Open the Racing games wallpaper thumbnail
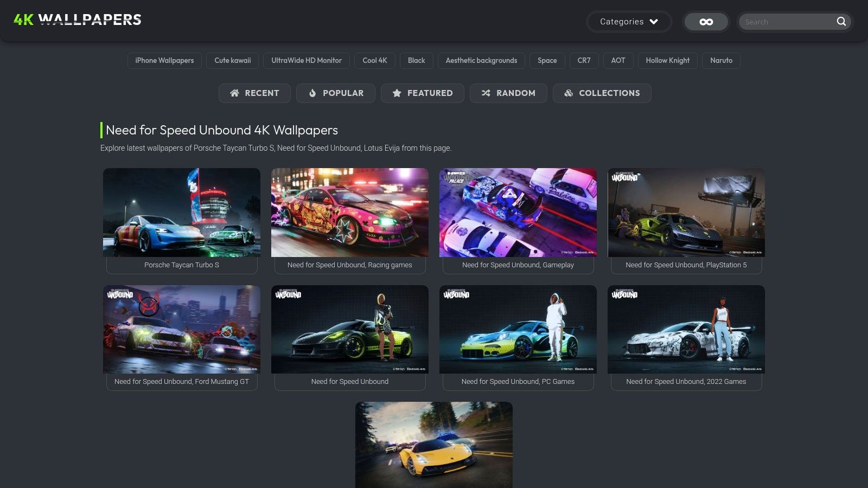 point(350,213)
